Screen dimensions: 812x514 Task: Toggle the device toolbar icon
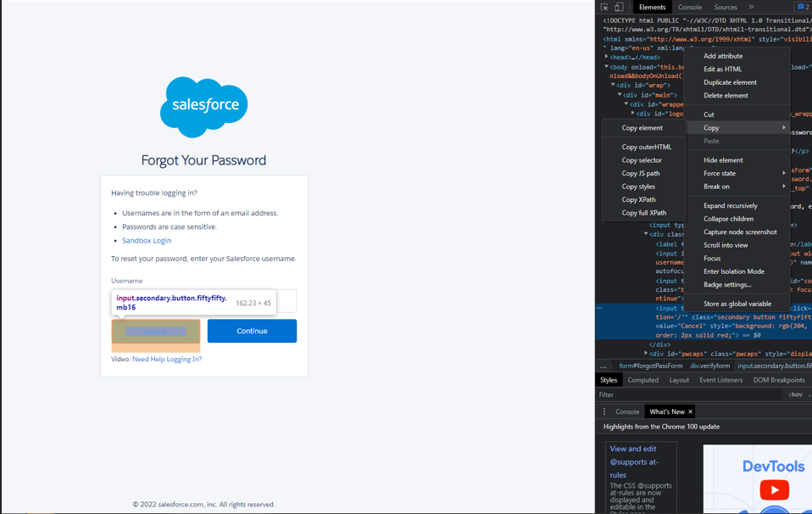(x=619, y=8)
